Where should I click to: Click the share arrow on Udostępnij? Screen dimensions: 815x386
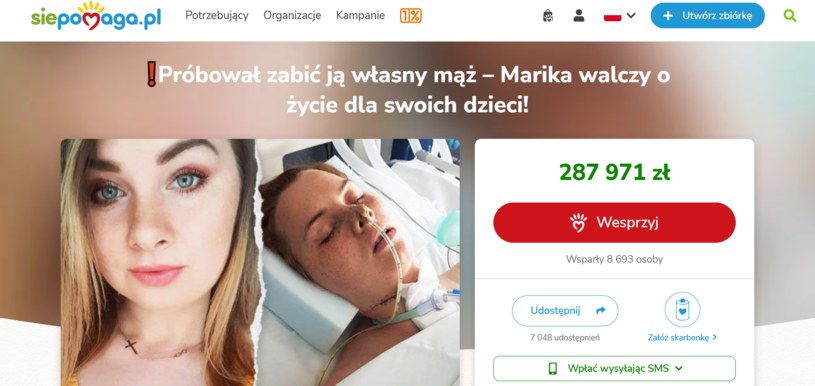600,311
